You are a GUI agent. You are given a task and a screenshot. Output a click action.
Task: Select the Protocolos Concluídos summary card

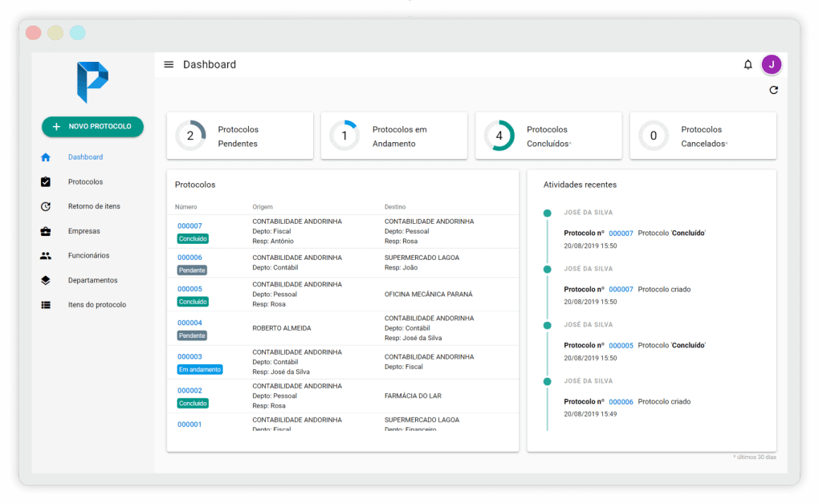[548, 136]
